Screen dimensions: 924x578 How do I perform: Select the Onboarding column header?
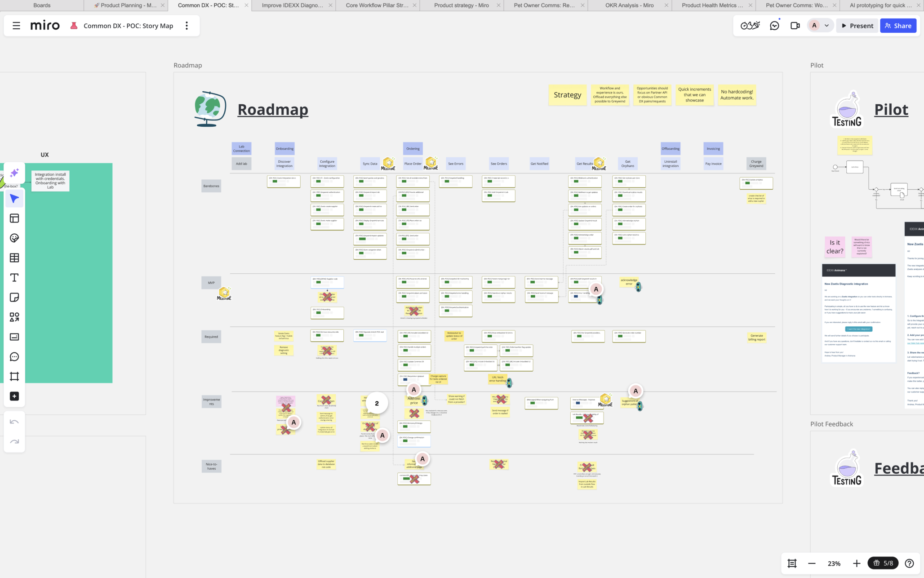click(284, 149)
